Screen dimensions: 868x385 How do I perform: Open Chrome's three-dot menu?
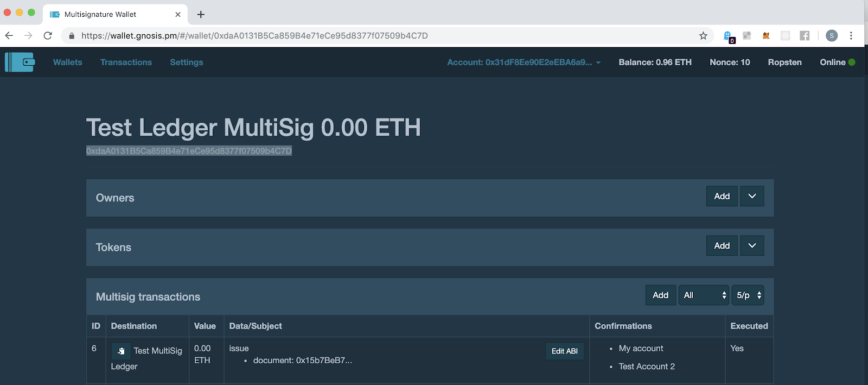pos(851,36)
